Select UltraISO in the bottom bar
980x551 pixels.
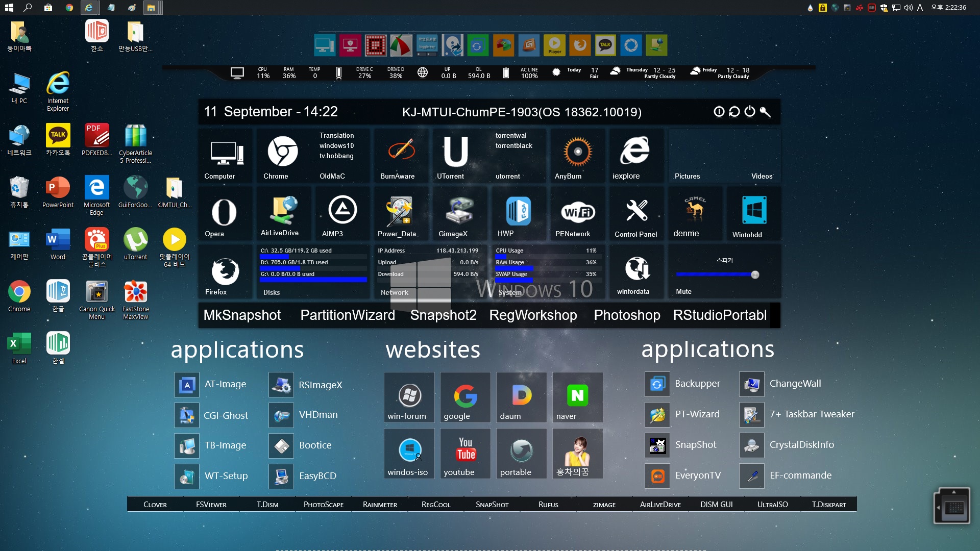(x=772, y=505)
